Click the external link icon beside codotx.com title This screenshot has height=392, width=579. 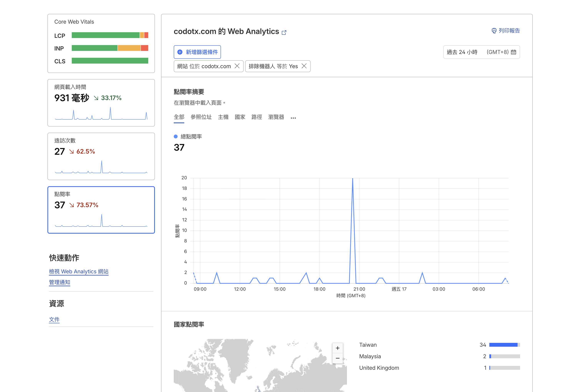(284, 33)
